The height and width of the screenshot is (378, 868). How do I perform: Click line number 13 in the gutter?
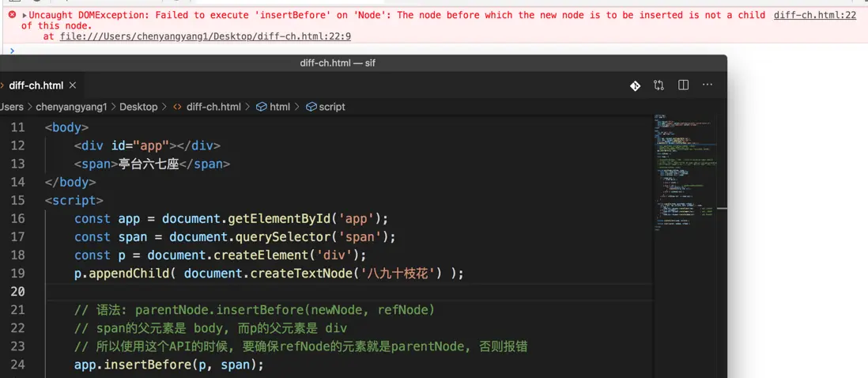(17, 164)
